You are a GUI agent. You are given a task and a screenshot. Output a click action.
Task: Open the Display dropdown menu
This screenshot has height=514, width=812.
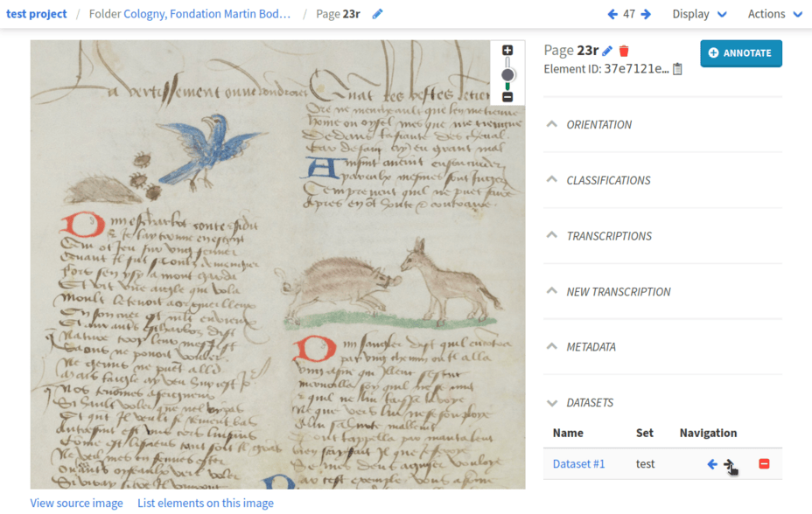point(699,14)
